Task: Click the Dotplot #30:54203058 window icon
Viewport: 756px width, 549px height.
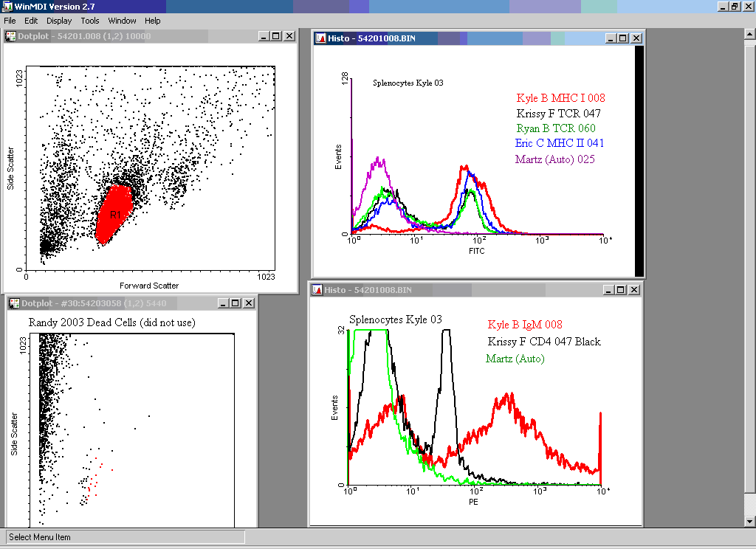Action: 13,303
